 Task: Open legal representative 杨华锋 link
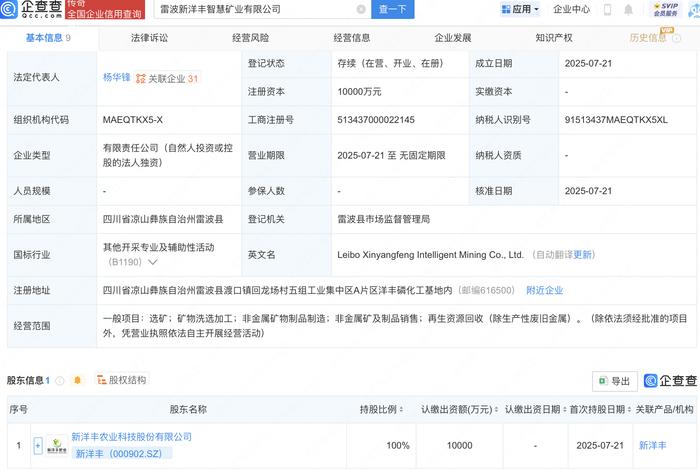pos(117,77)
